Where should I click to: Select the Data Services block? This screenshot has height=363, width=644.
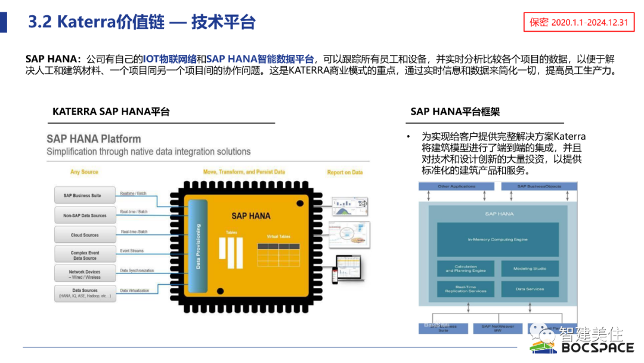(530, 289)
